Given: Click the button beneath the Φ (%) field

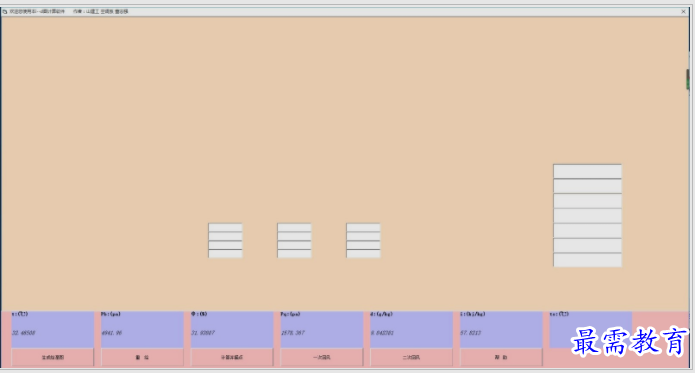Looking at the screenshot, I should (232, 357).
